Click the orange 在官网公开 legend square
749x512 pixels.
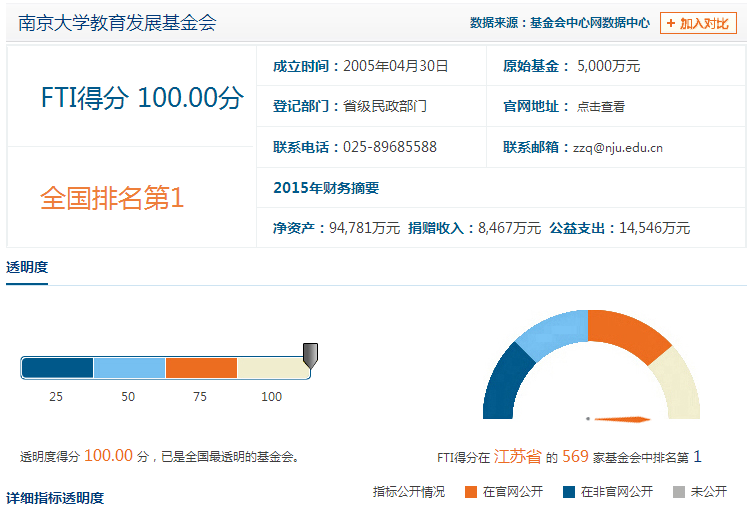[471, 492]
